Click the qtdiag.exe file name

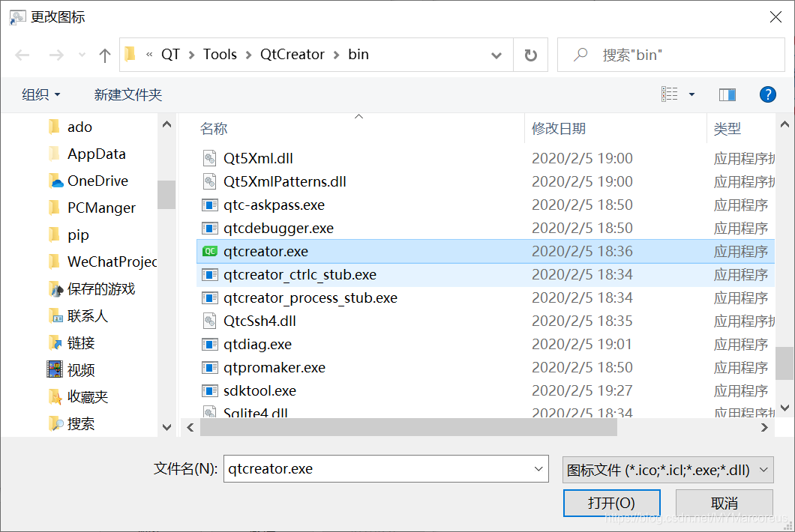(257, 345)
